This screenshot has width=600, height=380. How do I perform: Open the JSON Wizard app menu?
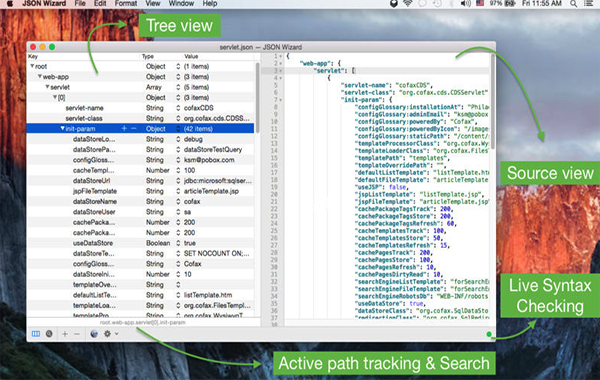(44, 3)
